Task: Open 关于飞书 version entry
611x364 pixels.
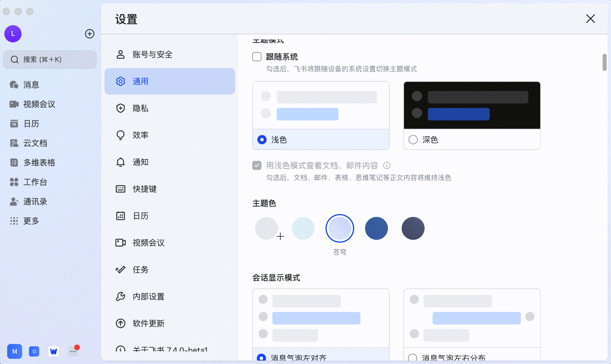Action: (170, 349)
